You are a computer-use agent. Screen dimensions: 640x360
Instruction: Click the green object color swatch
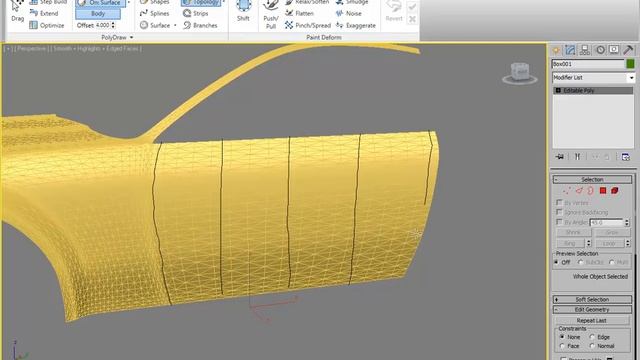pyautogui.click(x=631, y=64)
